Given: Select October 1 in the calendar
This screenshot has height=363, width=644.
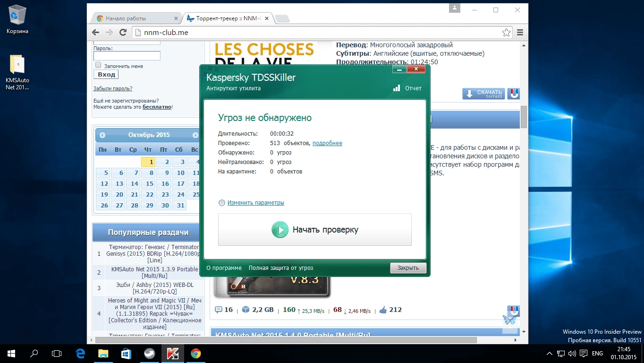Looking at the screenshot, I should [149, 162].
